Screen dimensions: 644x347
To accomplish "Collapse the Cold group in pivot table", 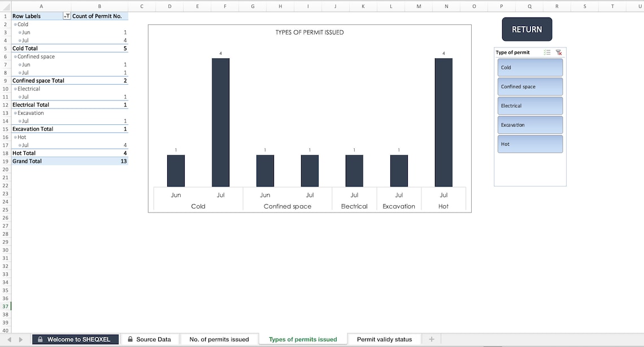I will pos(15,24).
